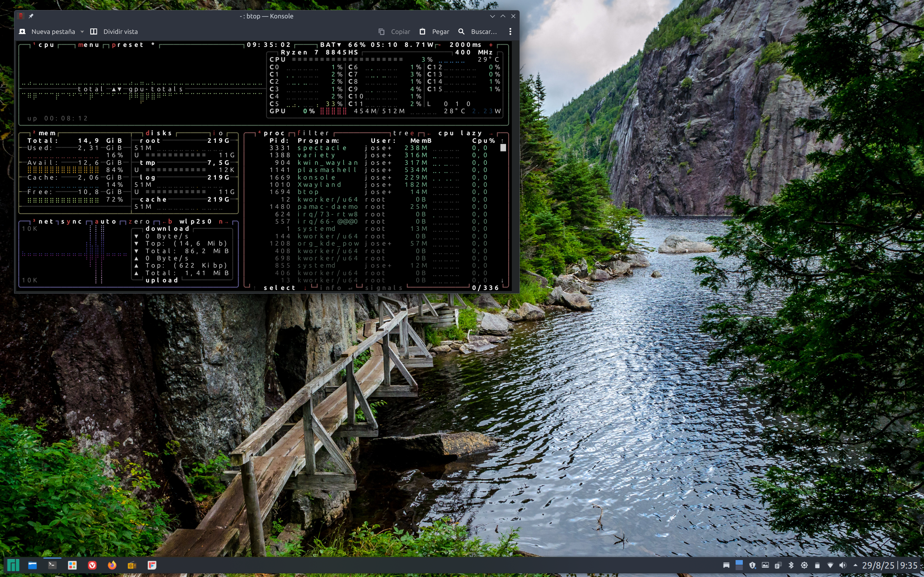Click the process list scrollbar handle
The height and width of the screenshot is (577, 924).
coord(503,148)
